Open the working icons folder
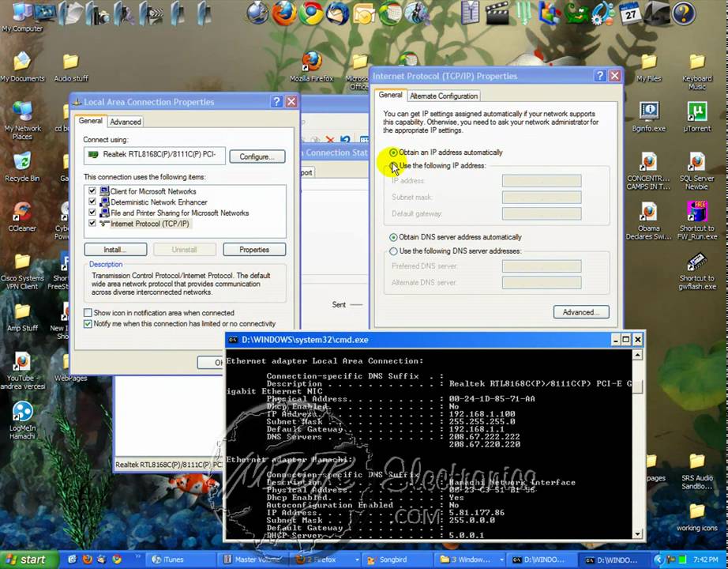The width and height of the screenshot is (728, 569). (x=697, y=517)
